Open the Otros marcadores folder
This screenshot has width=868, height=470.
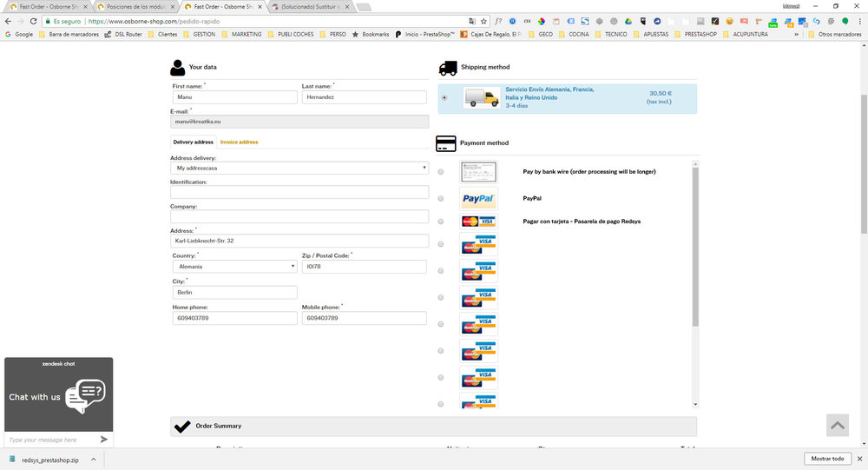[835, 35]
